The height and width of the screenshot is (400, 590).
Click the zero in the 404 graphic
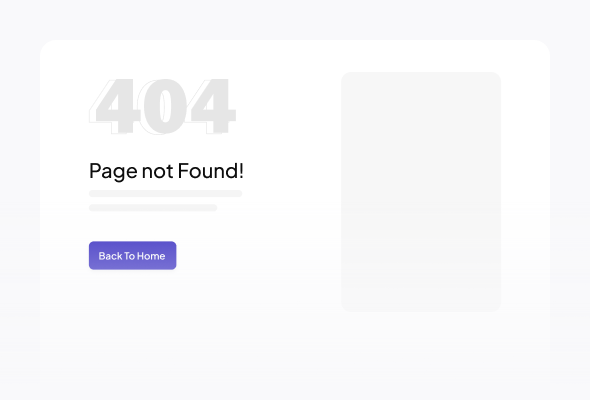[x=165, y=106]
